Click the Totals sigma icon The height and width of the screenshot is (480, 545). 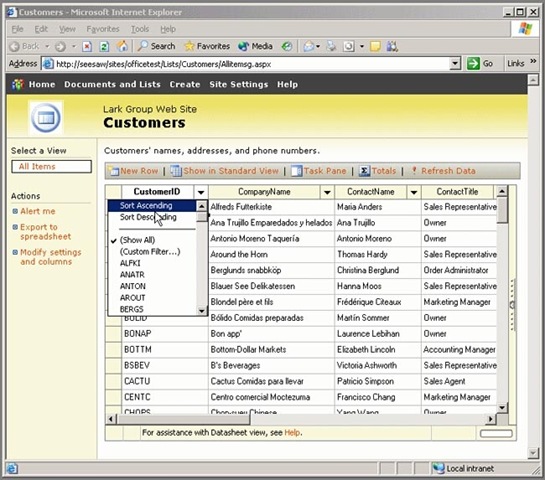click(x=364, y=171)
